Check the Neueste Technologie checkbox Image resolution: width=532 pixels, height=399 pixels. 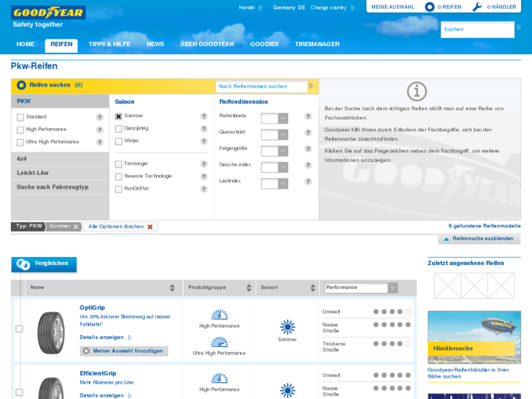point(119,177)
